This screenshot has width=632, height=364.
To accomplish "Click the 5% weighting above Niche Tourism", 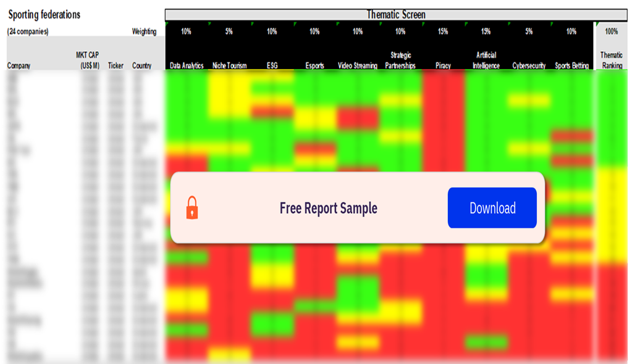I will [229, 31].
